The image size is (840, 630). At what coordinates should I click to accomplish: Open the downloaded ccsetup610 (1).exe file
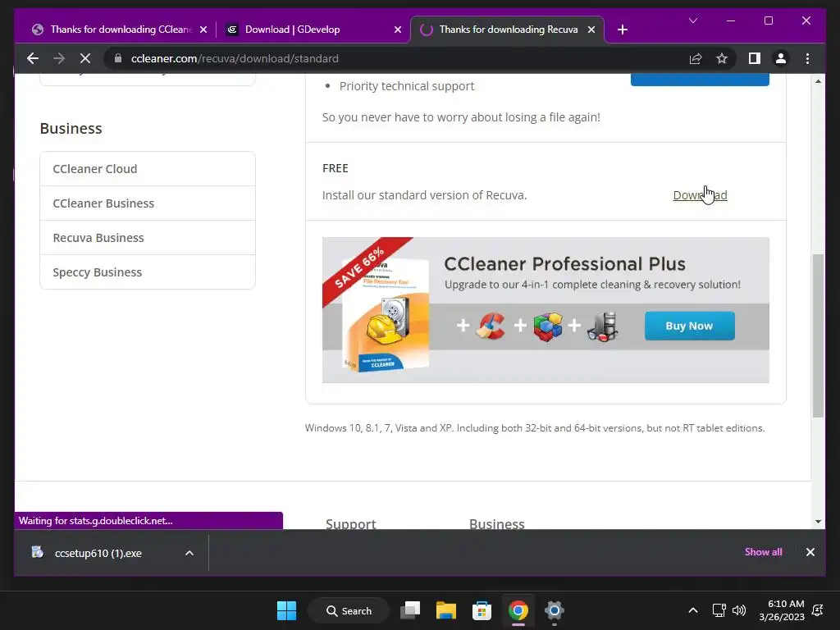point(98,553)
